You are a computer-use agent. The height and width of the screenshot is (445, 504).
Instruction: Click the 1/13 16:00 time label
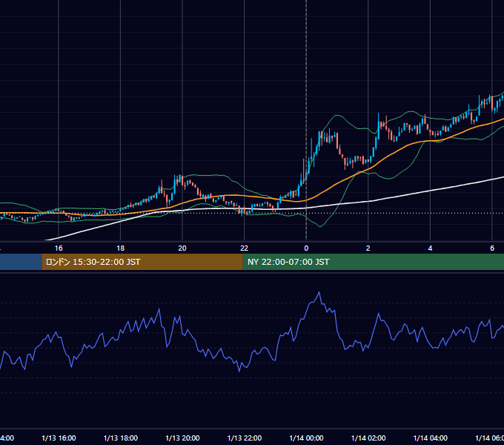[x=59, y=438]
